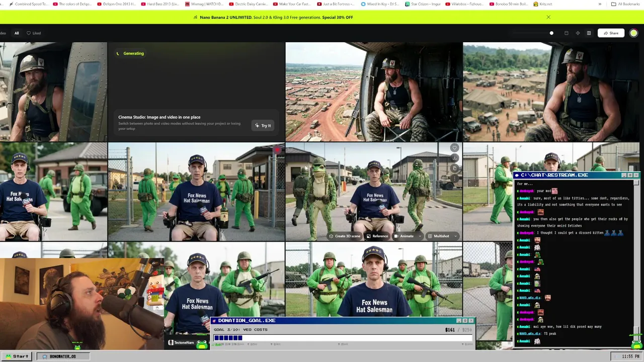Click Animate on the hovered image
The width and height of the screenshot is (644, 362).
404,236
